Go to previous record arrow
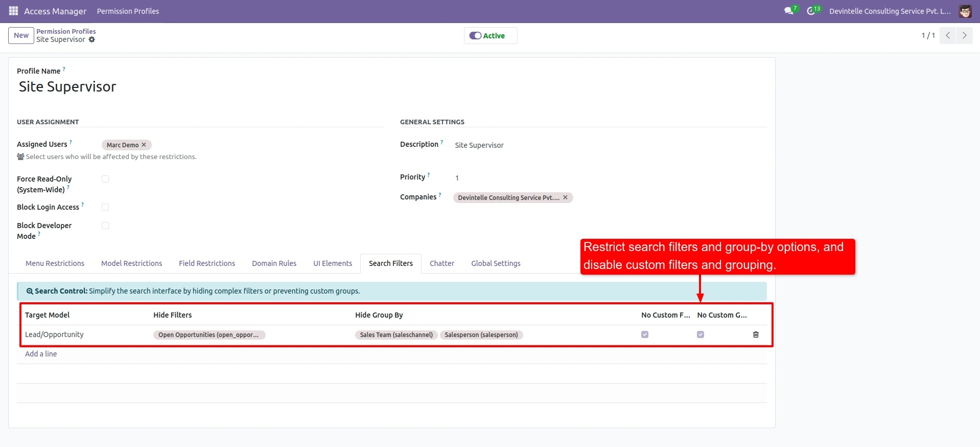The image size is (980, 447). 948,35
